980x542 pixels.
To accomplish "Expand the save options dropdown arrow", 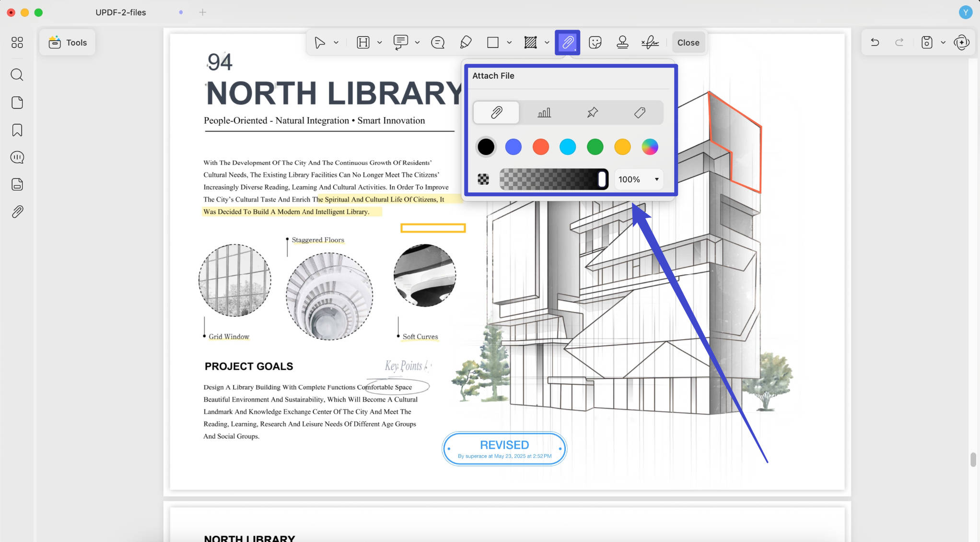I will point(943,43).
